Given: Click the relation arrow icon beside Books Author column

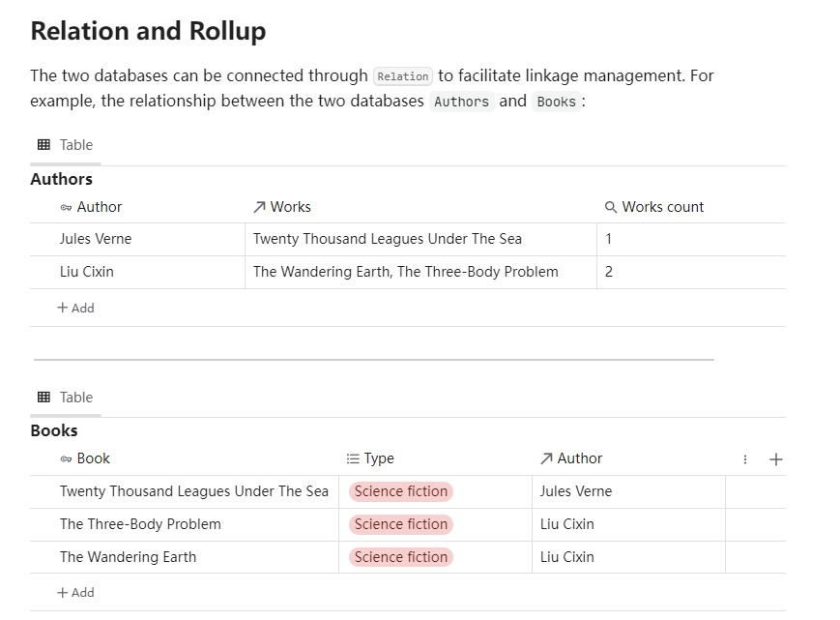Looking at the screenshot, I should 546,458.
